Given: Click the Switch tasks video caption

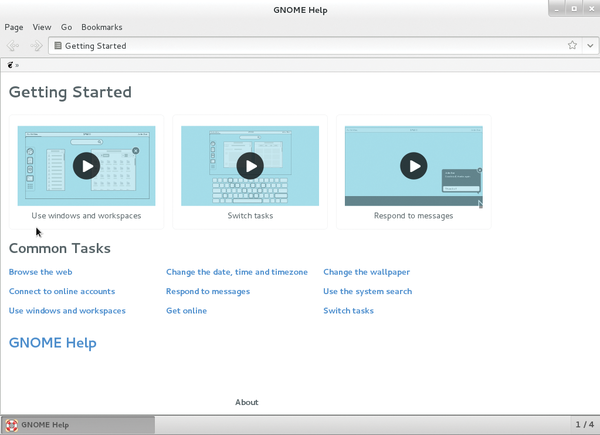Looking at the screenshot, I should click(250, 216).
